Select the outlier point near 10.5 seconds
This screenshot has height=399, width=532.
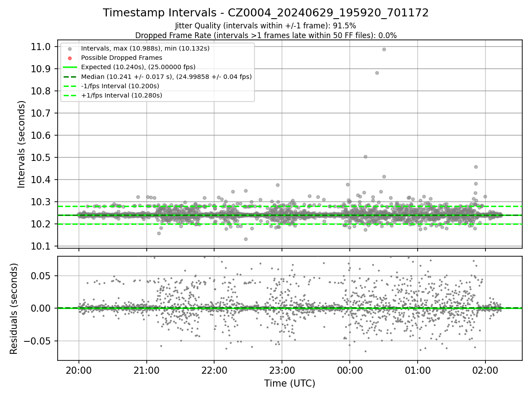tap(365, 156)
